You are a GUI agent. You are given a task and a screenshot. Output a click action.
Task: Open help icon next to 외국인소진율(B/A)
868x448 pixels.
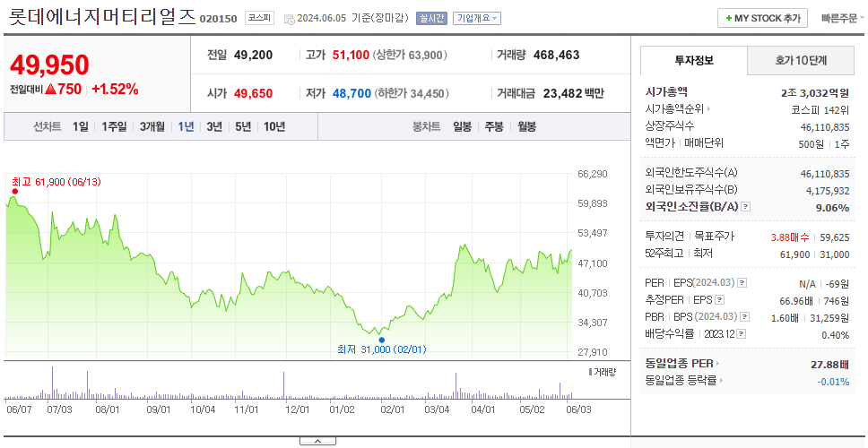(746, 207)
